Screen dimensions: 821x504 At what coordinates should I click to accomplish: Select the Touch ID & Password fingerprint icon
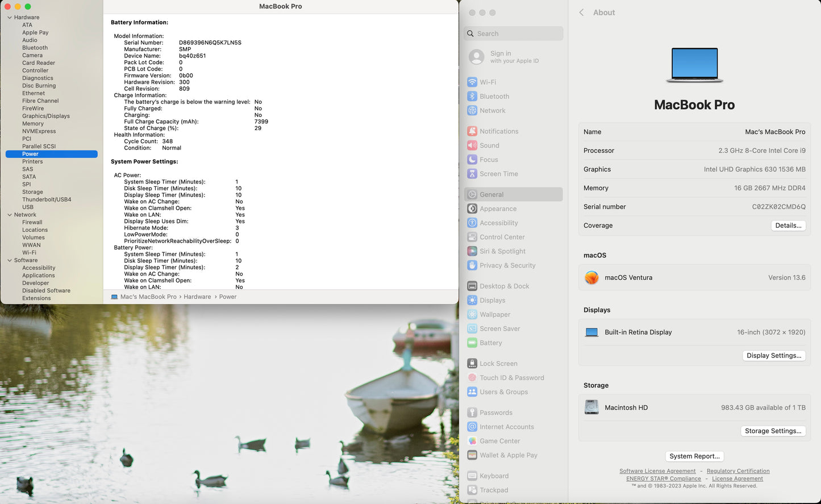tap(472, 378)
